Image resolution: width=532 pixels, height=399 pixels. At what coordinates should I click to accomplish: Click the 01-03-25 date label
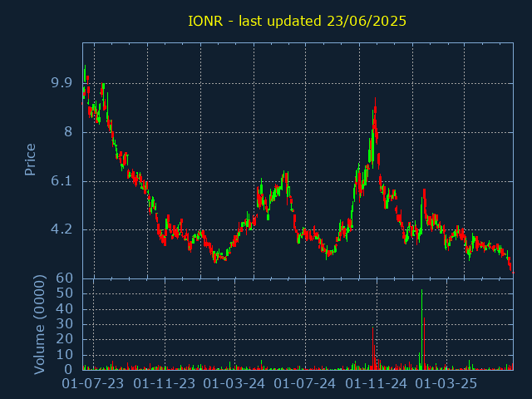click(446, 383)
